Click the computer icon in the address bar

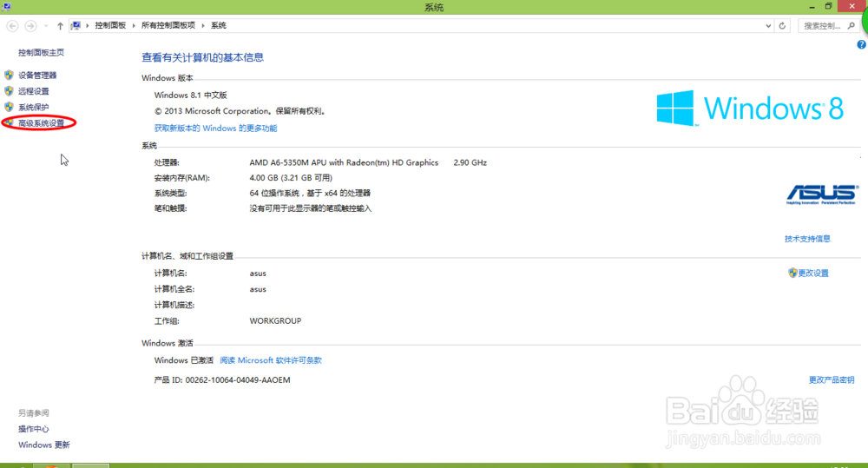[x=76, y=25]
